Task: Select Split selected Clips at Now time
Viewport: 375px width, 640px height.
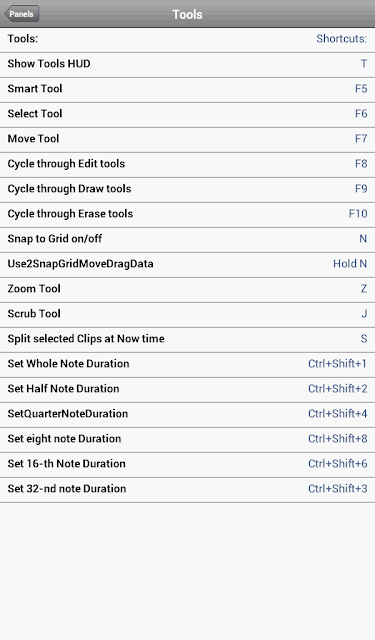Action: [x=187, y=340]
